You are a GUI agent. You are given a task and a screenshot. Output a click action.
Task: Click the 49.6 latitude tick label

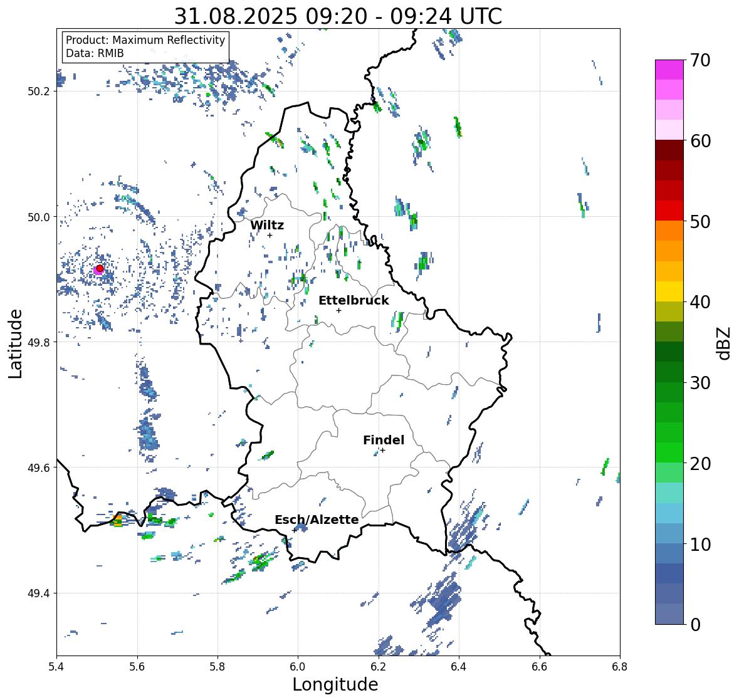(39, 468)
